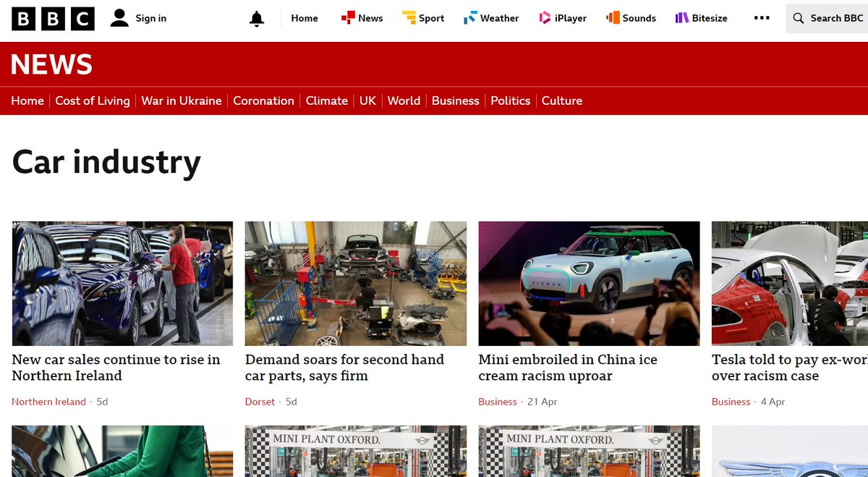Open the Politics section
868x477 pixels.
(x=511, y=101)
